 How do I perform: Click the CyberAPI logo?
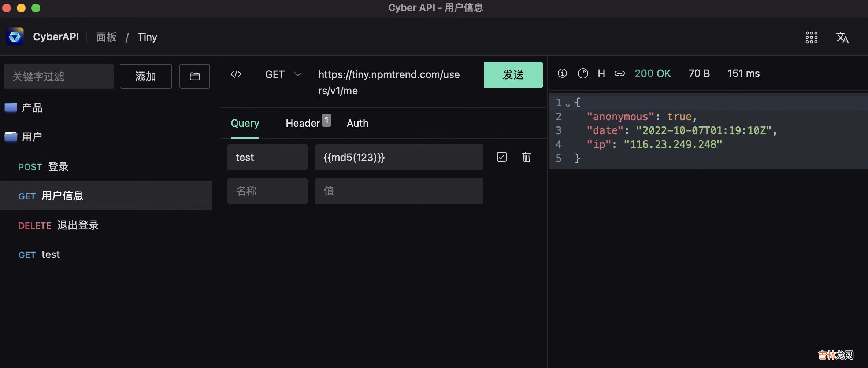(x=15, y=37)
